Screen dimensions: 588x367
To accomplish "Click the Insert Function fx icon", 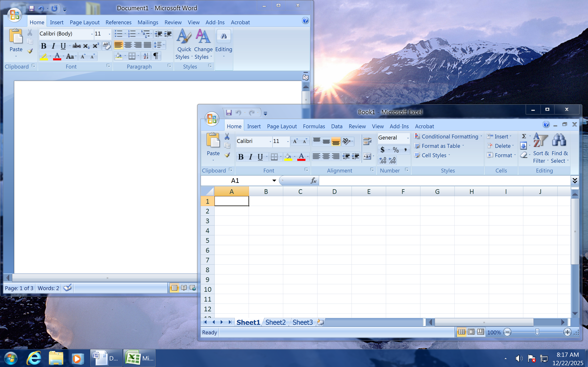I will (x=313, y=181).
